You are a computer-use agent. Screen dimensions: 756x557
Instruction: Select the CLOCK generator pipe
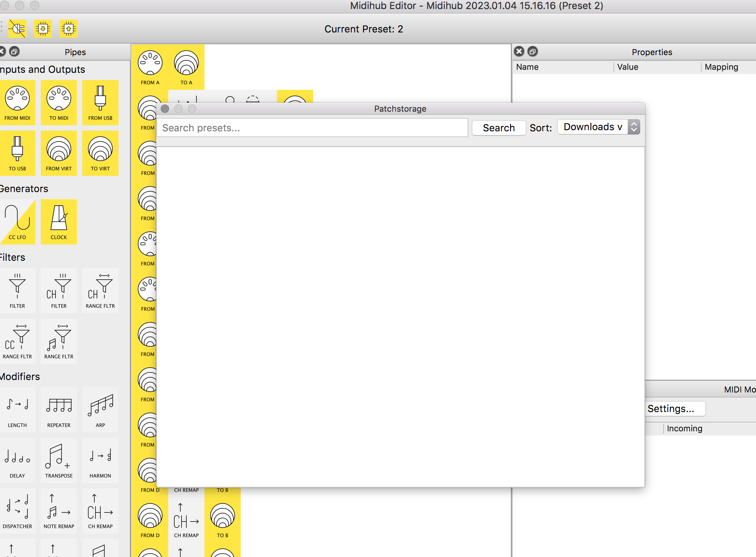coord(59,222)
